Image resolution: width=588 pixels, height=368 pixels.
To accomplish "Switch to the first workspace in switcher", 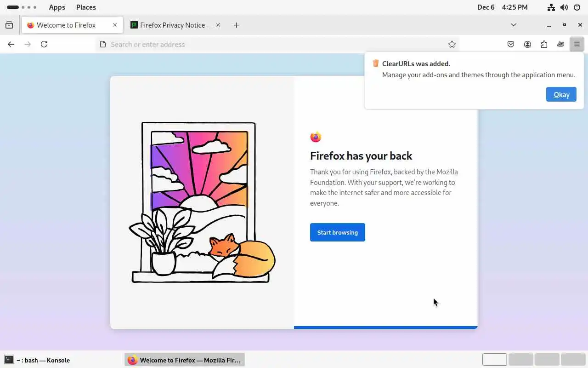I will (494, 360).
